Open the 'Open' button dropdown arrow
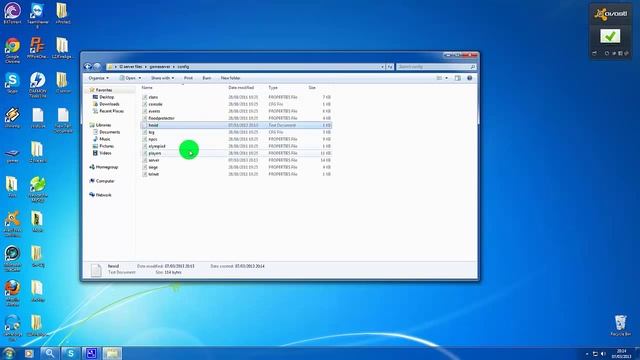The width and height of the screenshot is (640, 360). click(140, 78)
